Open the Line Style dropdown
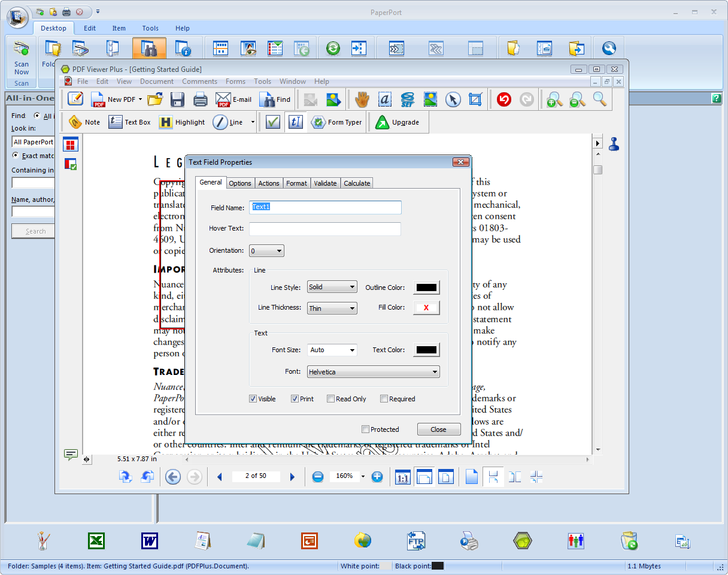Viewport: 728px width, 575px height. point(332,287)
